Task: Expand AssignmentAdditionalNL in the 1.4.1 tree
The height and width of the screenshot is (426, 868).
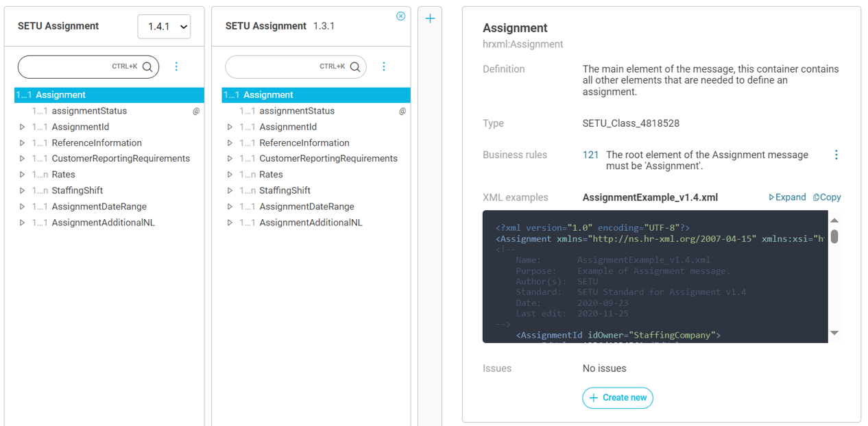Action: (x=23, y=223)
